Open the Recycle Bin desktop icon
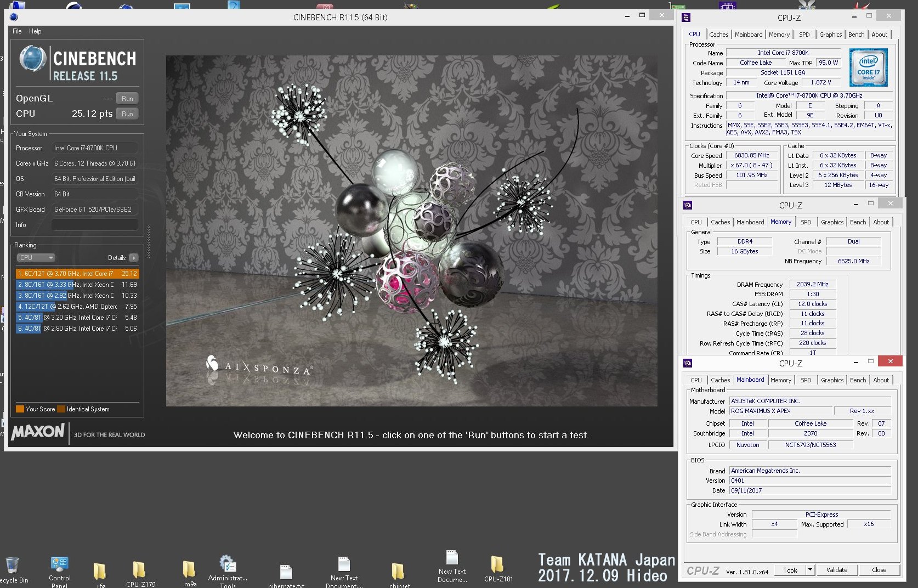This screenshot has width=918, height=588. [x=13, y=570]
